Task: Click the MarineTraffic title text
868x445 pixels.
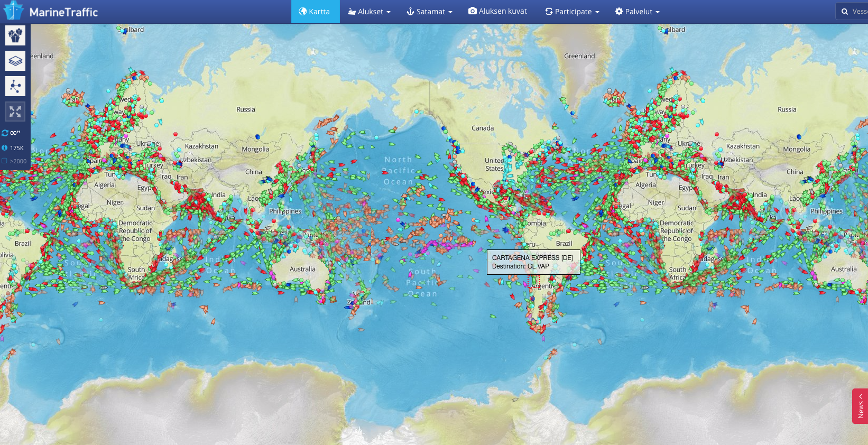Action: click(x=63, y=12)
